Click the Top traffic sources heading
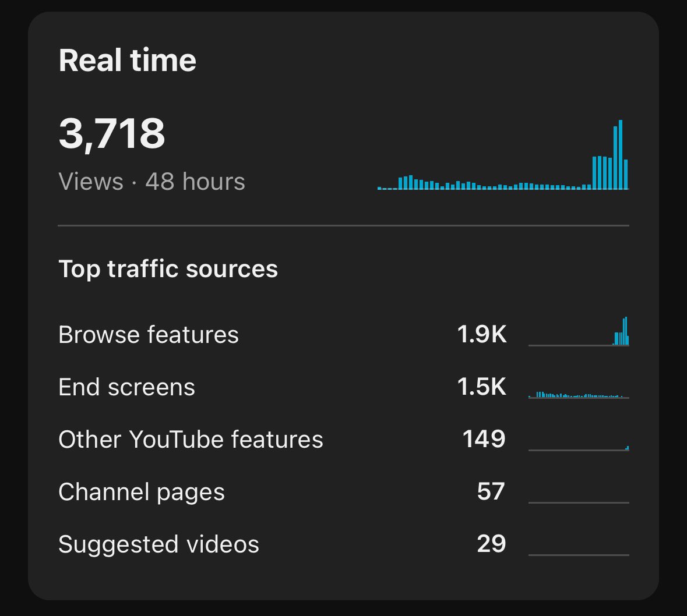 [168, 269]
